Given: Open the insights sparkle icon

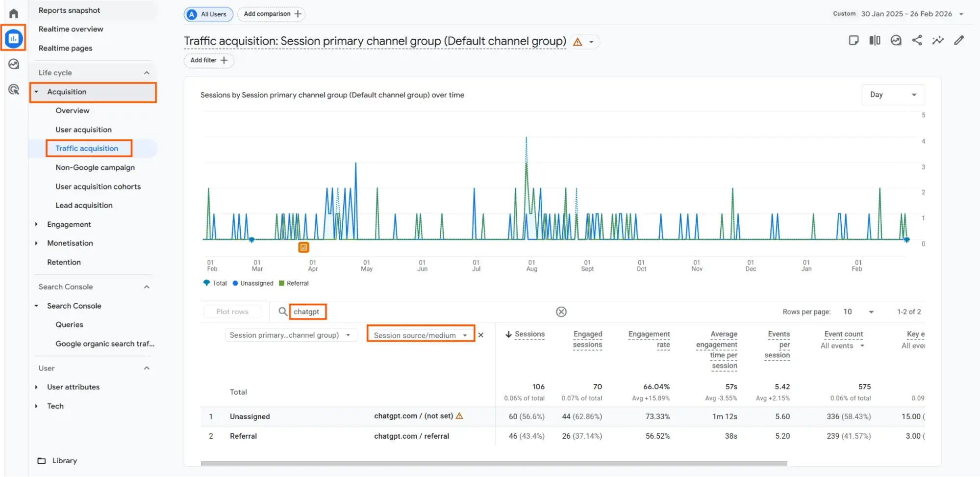Looking at the screenshot, I should 938,40.
